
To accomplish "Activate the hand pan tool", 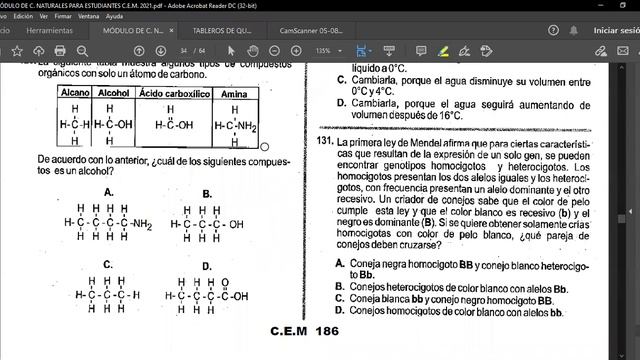I will point(253,51).
